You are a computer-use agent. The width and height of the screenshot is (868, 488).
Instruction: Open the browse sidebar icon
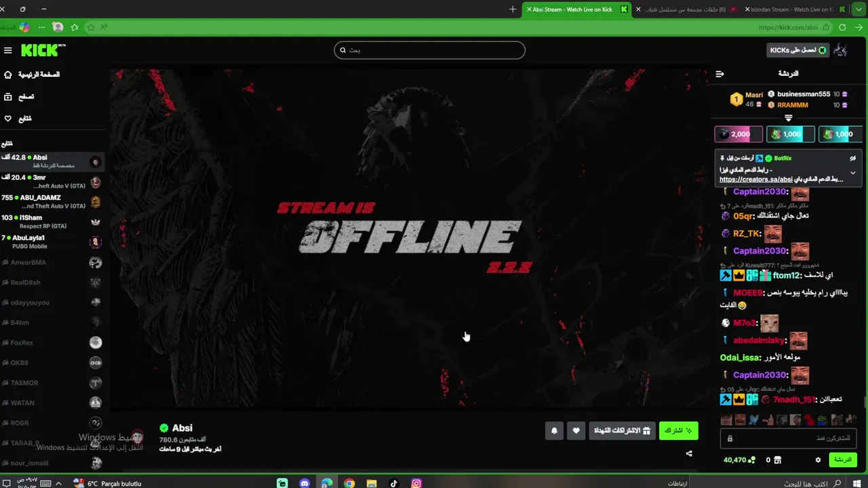(x=8, y=97)
